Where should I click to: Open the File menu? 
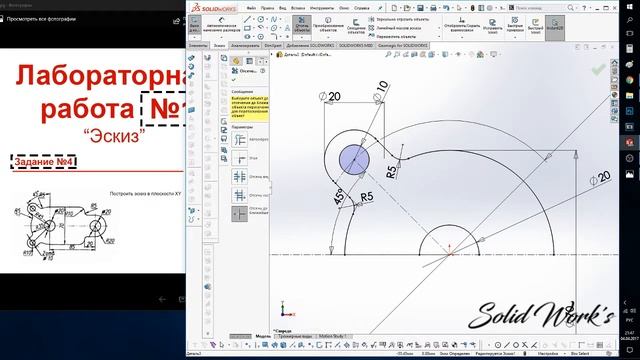click(x=251, y=8)
